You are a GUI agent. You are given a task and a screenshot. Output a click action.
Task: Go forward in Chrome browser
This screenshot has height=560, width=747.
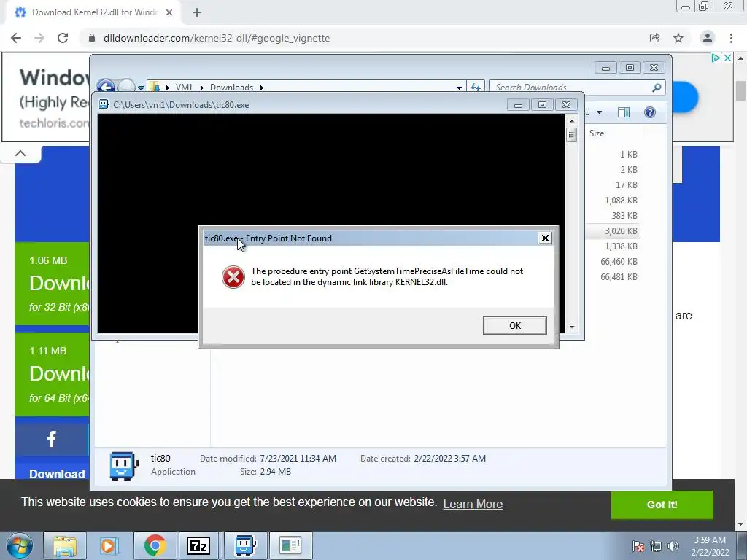[39, 38]
